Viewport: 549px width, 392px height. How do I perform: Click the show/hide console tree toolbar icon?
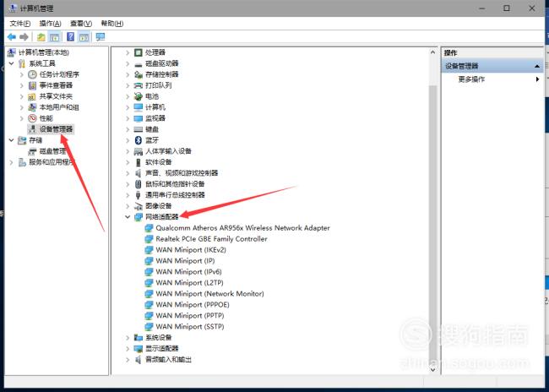click(54, 37)
